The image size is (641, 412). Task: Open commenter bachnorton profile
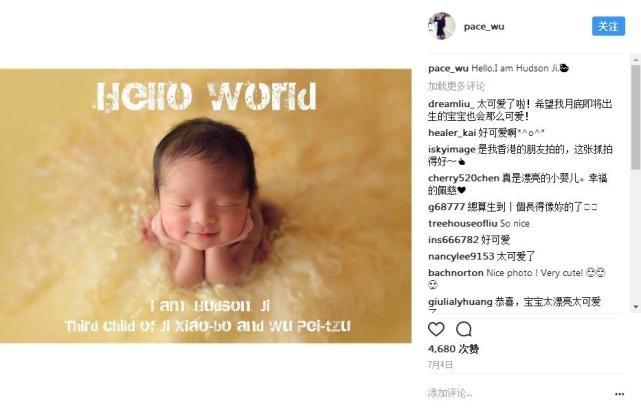pyautogui.click(x=456, y=273)
